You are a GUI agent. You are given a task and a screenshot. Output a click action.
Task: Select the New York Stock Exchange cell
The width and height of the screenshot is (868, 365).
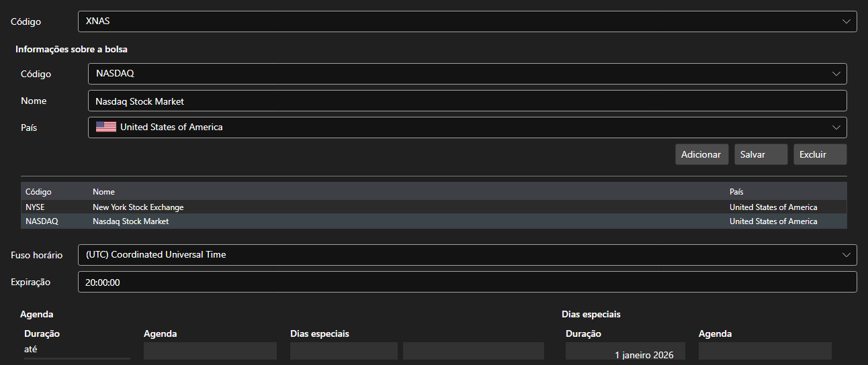(x=138, y=207)
